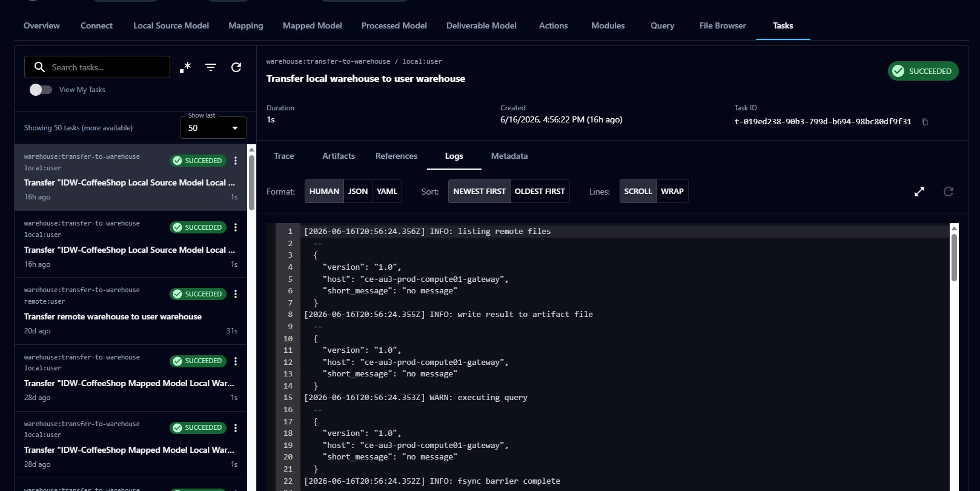980x491 pixels.
Task: Click the local:user breadcrumb in task header
Action: pyautogui.click(x=422, y=61)
